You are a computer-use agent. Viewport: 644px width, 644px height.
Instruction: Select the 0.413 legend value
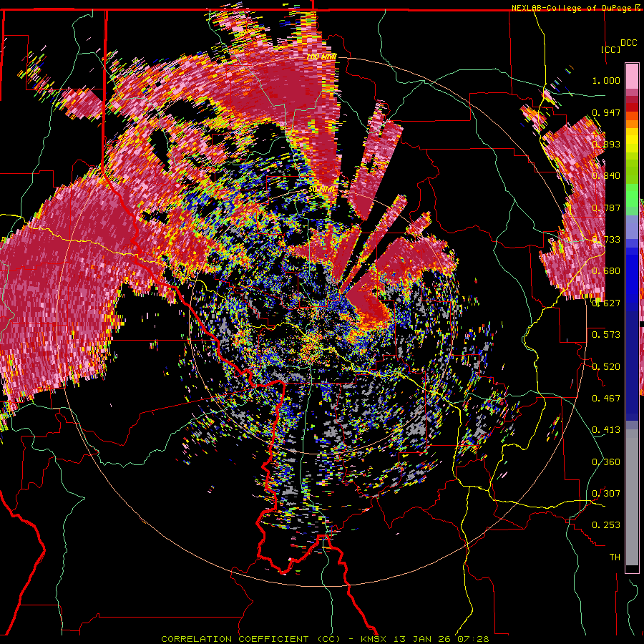click(x=606, y=430)
